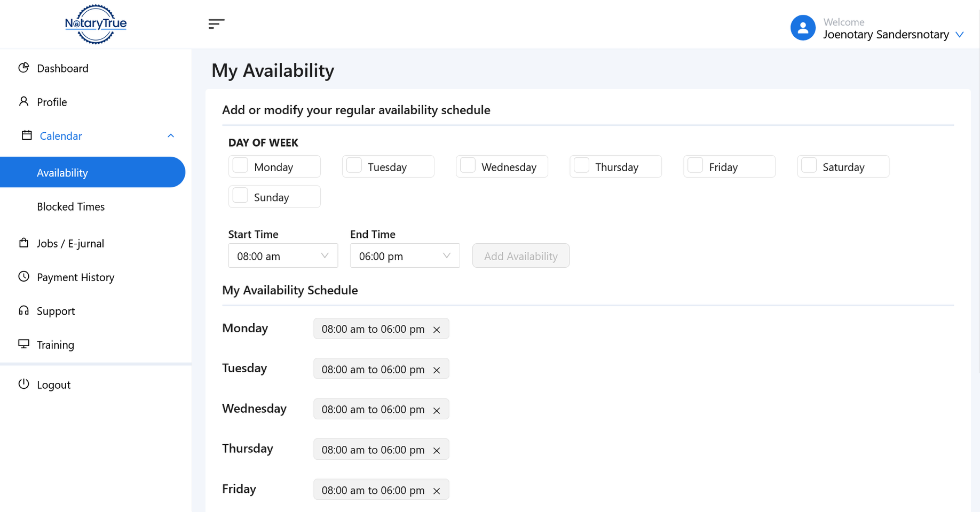Viewport: 980px width, 512px height.
Task: Enable the Monday checkbox
Action: tap(240, 166)
